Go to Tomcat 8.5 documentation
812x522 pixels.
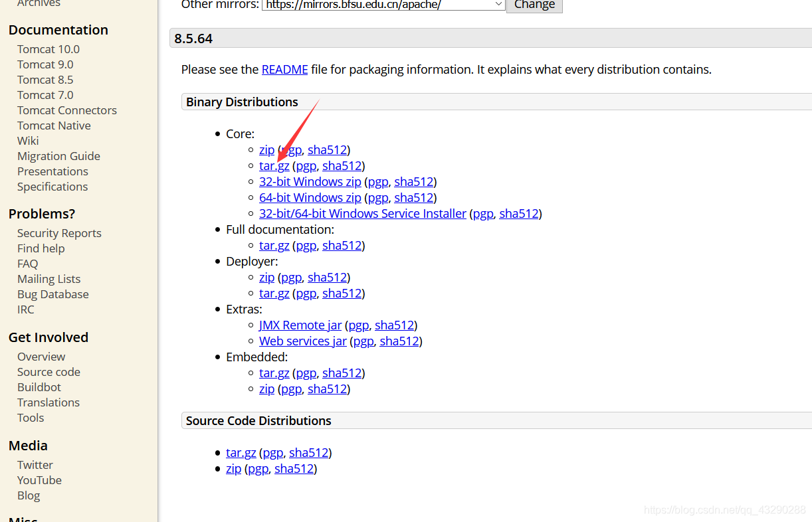click(45, 80)
